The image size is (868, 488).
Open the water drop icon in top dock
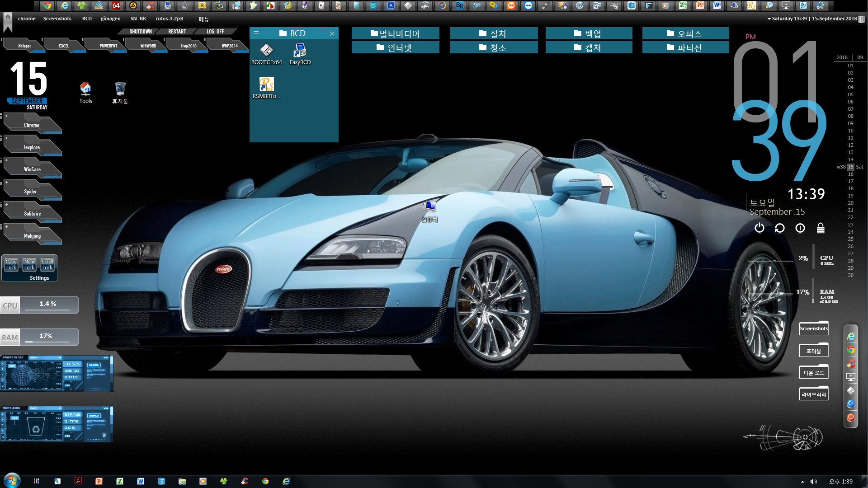point(185,6)
